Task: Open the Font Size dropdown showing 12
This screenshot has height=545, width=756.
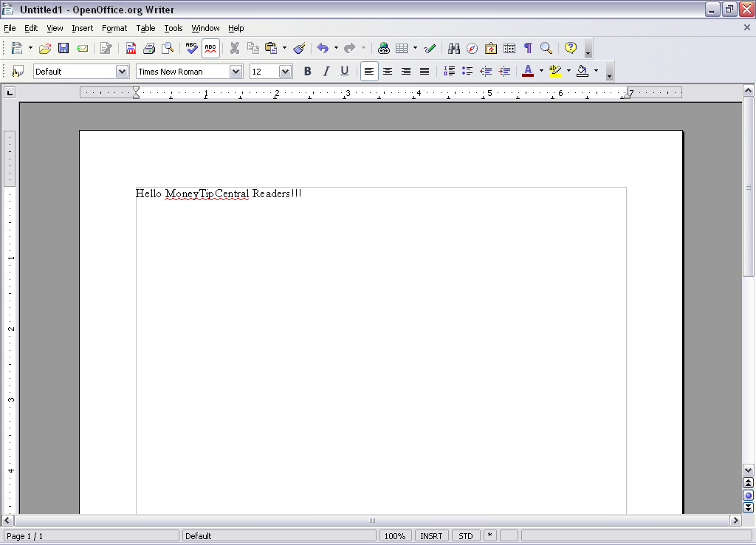Action: (x=286, y=72)
